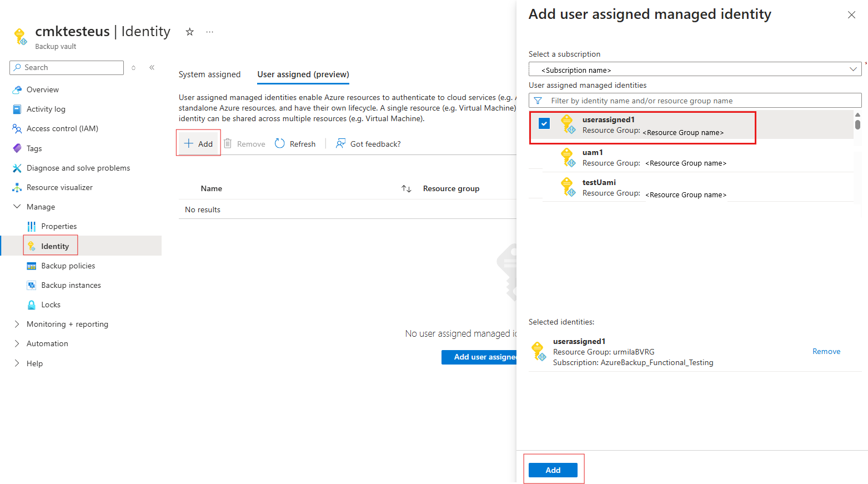Uncheck the userassigned1 identity checkbox

click(544, 124)
